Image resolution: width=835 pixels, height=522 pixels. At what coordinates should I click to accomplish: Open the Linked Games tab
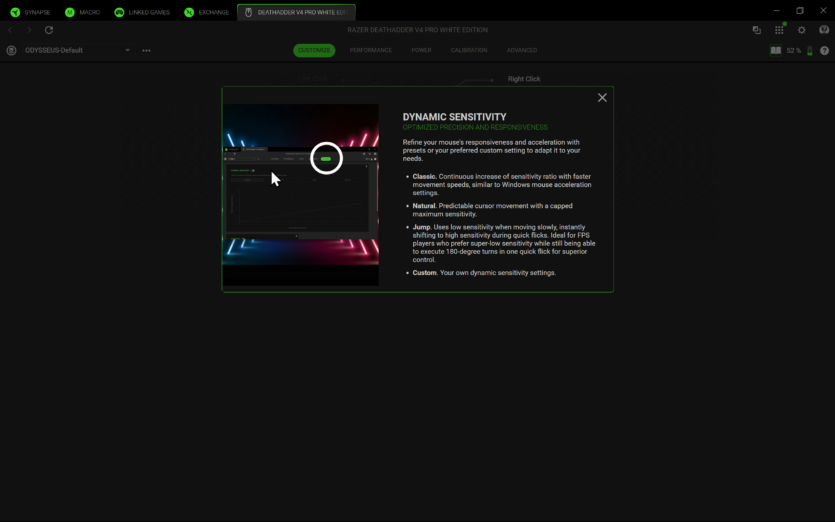click(x=142, y=12)
